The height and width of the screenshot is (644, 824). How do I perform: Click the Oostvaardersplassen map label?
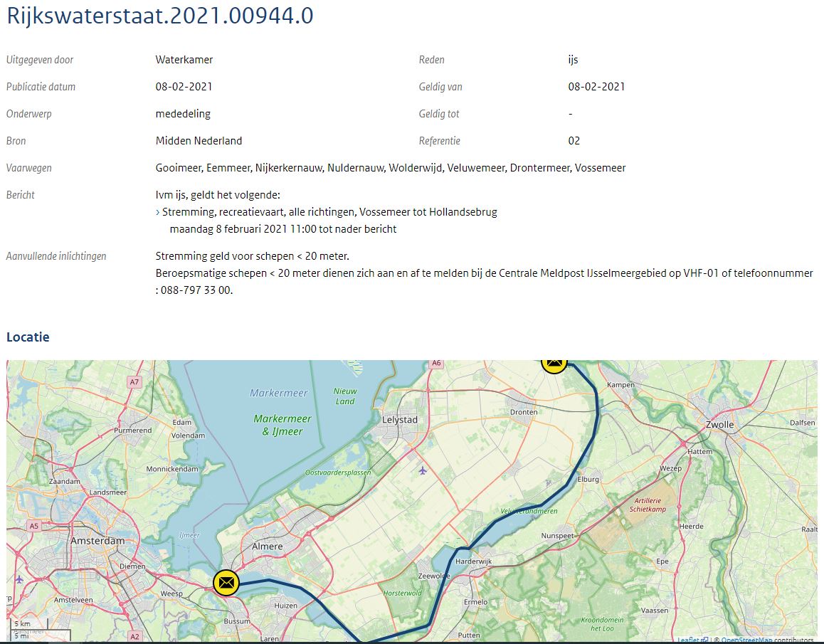coord(338,473)
